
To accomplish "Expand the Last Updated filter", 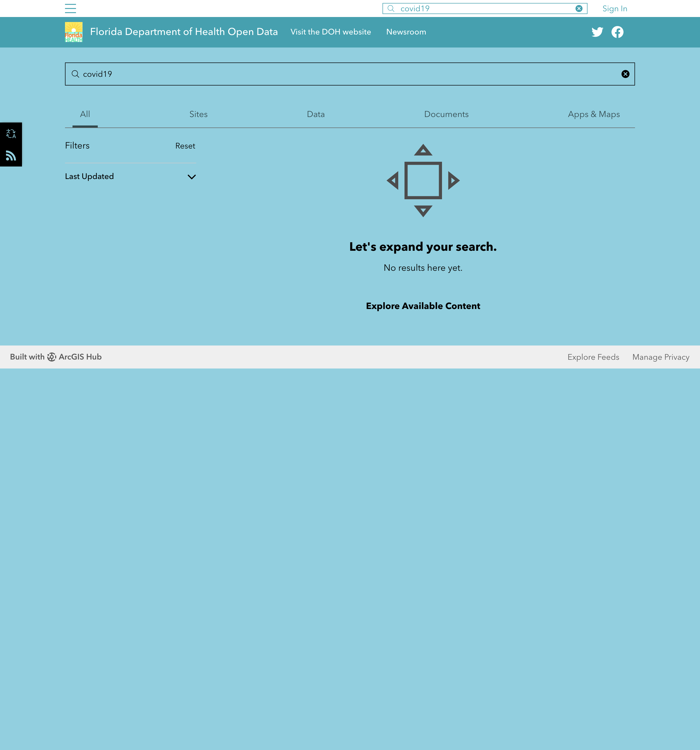I will point(191,176).
